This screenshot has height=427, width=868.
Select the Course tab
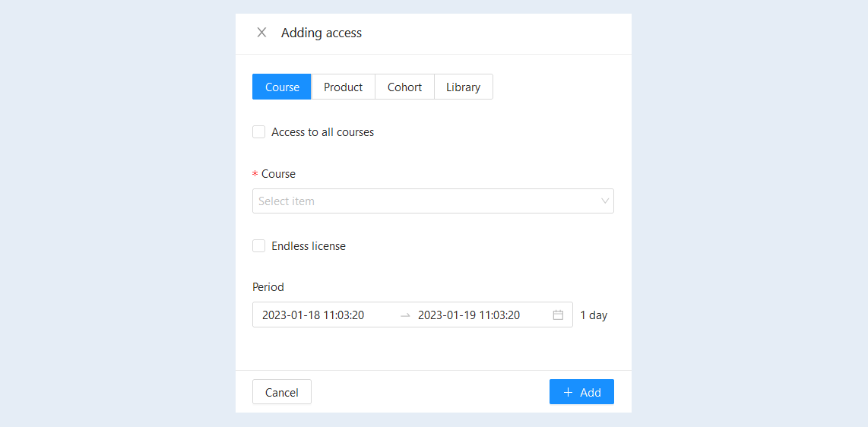click(x=282, y=87)
